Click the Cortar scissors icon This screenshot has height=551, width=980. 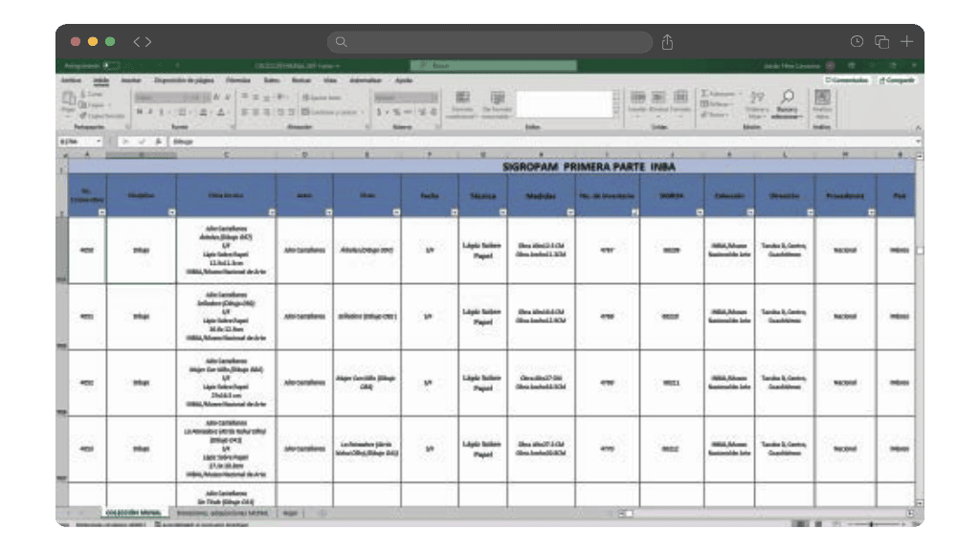[x=83, y=94]
